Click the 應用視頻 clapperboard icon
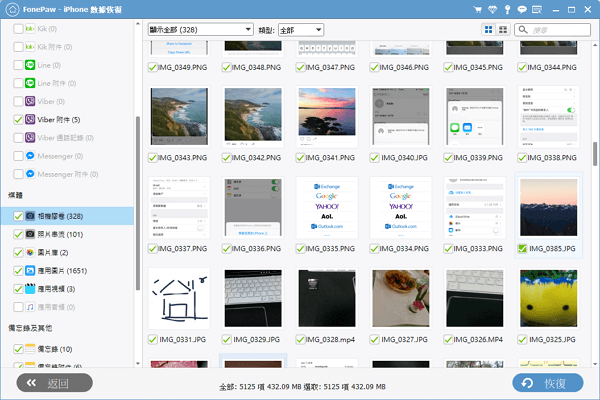The height and width of the screenshot is (400, 600). coord(30,289)
